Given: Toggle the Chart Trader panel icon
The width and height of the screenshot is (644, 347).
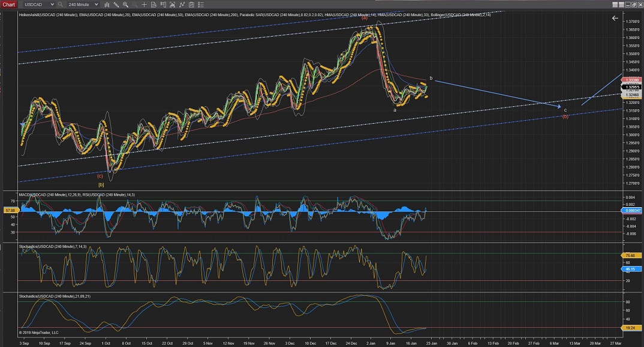Looking at the screenshot, I should point(163,5).
